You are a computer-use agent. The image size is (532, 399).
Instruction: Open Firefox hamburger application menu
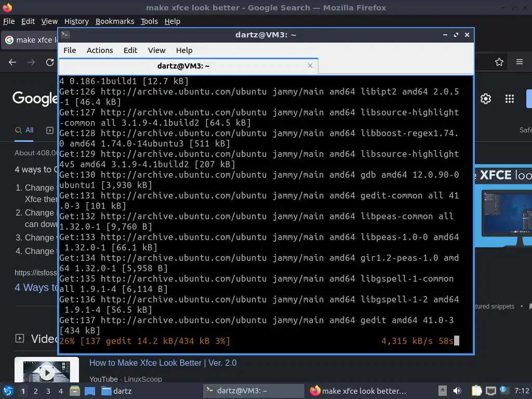click(520, 62)
